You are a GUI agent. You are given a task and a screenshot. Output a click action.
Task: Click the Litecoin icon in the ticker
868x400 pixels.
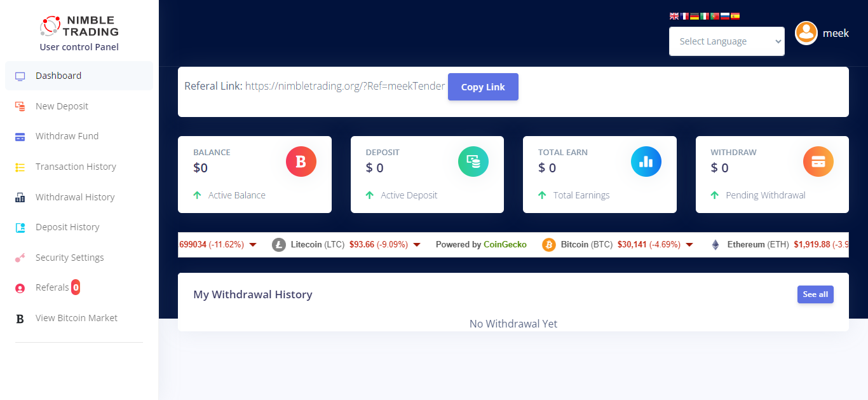279,245
